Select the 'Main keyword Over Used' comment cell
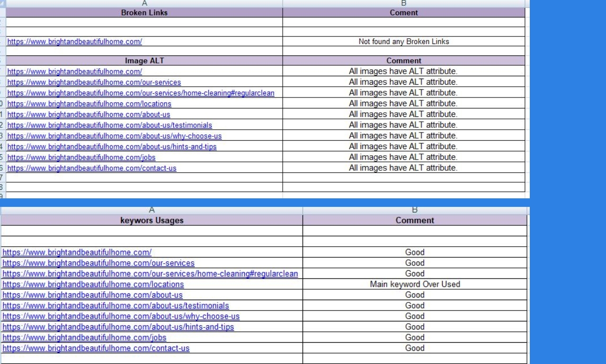The image size is (606, 364). [x=415, y=284]
